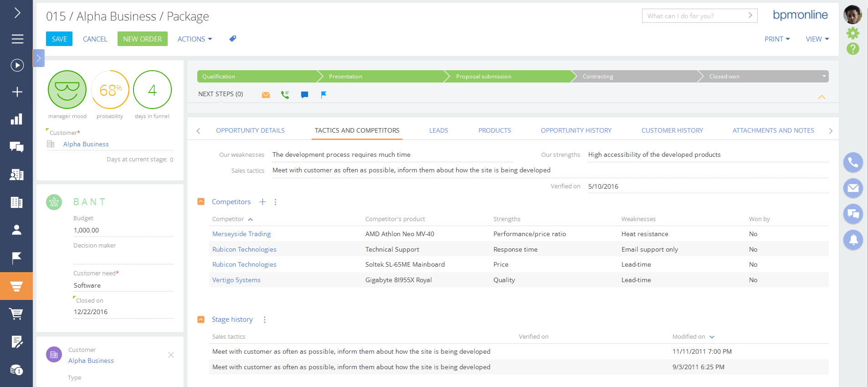Open the hamburger main menu
The width and height of the screenshot is (868, 387).
17,39
